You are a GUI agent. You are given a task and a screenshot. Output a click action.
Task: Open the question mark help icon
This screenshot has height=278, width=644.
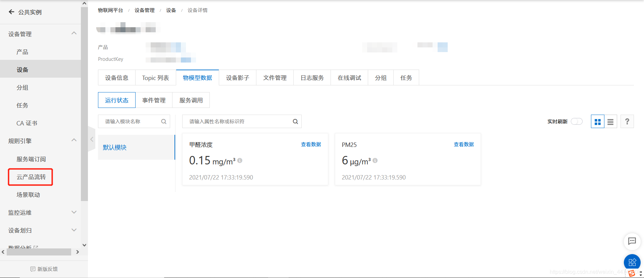627,121
